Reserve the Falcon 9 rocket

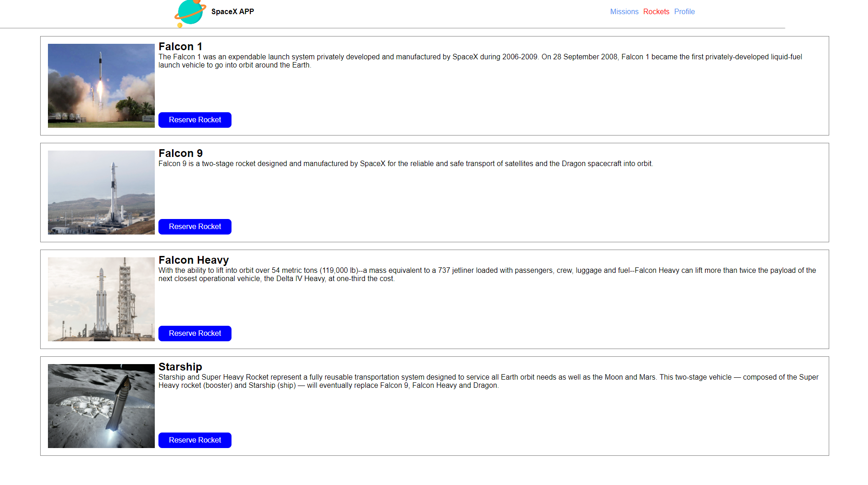[x=195, y=227]
